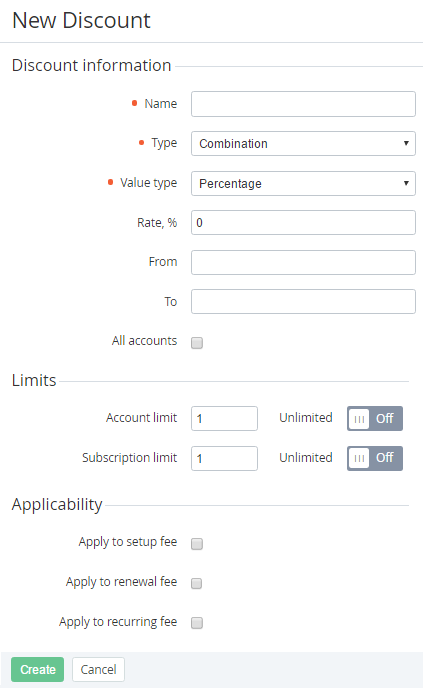
Task: Click the Subscription limit number field
Action: tap(224, 459)
